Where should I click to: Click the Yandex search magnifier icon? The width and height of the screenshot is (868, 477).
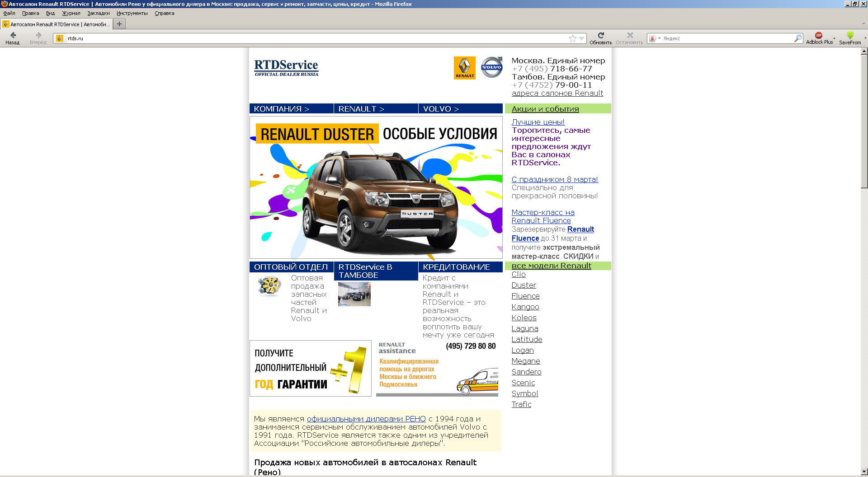798,38
